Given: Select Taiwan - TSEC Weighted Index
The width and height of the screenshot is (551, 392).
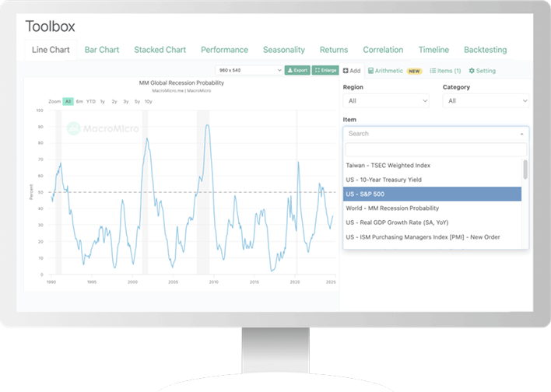Looking at the screenshot, I should (x=432, y=166).
